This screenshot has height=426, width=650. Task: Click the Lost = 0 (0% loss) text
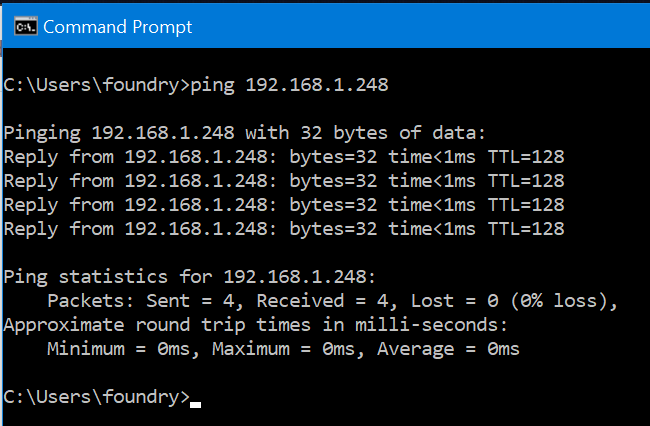tap(514, 301)
